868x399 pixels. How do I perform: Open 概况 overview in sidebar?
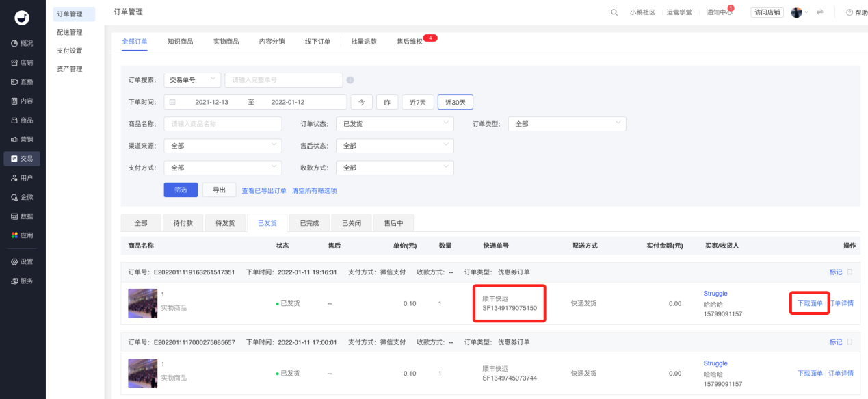(x=22, y=43)
